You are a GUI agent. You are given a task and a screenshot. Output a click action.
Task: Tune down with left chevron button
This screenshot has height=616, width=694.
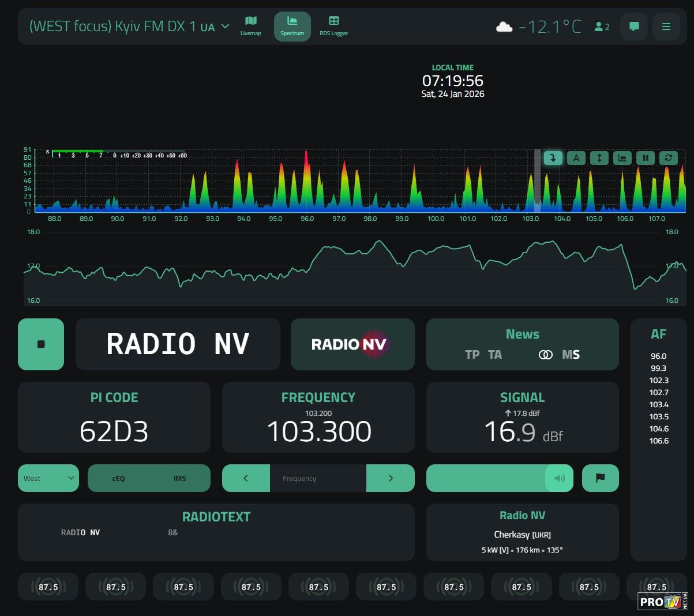tap(246, 478)
